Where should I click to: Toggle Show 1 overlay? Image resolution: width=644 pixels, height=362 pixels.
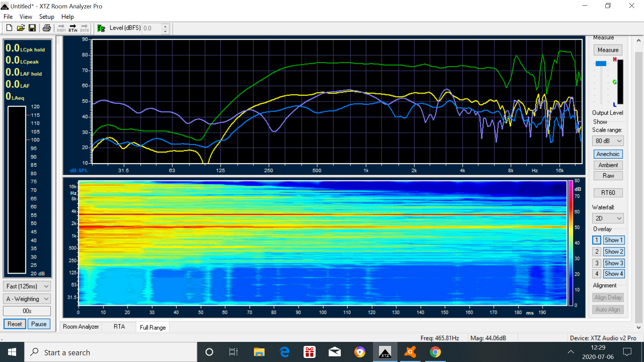click(x=614, y=240)
